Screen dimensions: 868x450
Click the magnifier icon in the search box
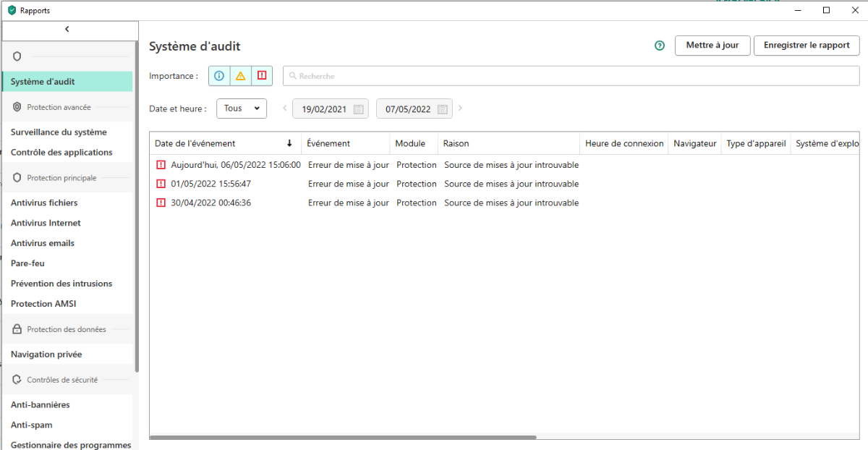pos(292,76)
